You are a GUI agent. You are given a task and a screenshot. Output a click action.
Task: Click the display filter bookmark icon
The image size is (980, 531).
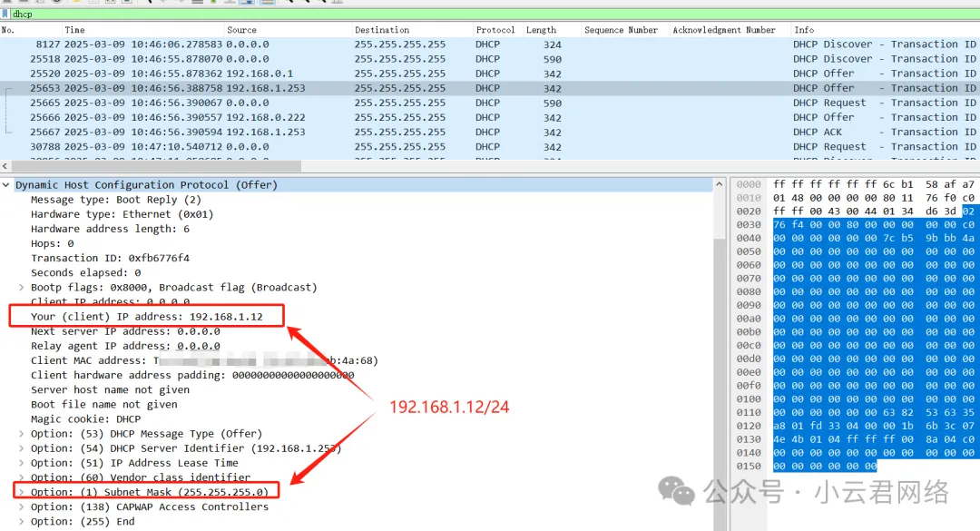(x=5, y=15)
